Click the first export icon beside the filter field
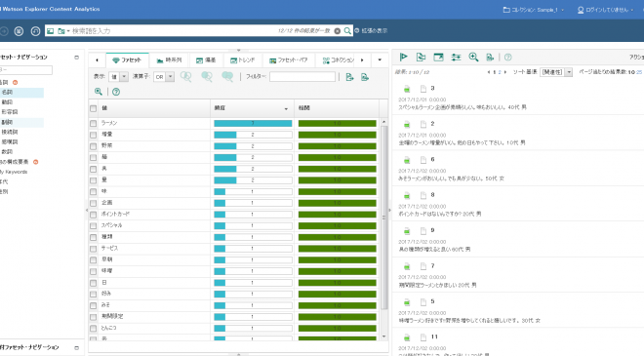The width and height of the screenshot is (644, 356). (349, 77)
